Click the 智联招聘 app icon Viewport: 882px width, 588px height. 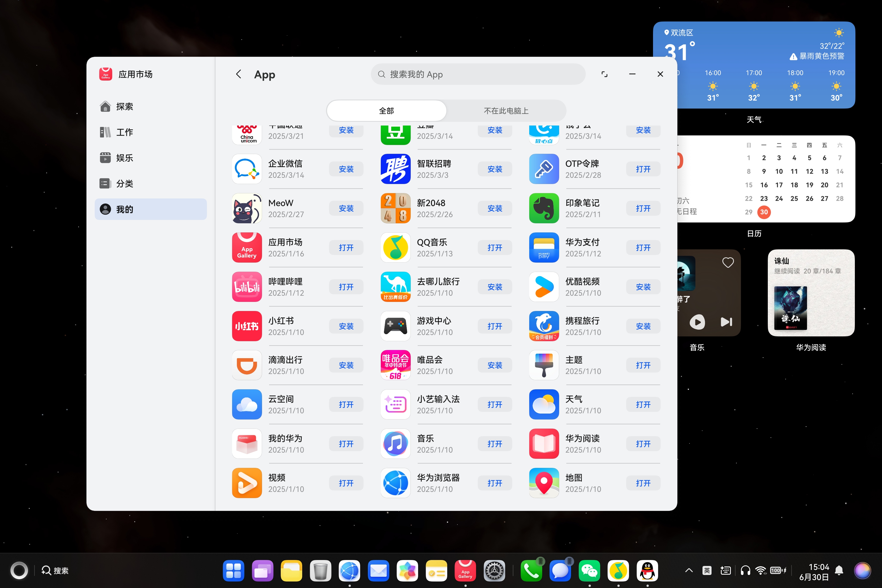[395, 169]
